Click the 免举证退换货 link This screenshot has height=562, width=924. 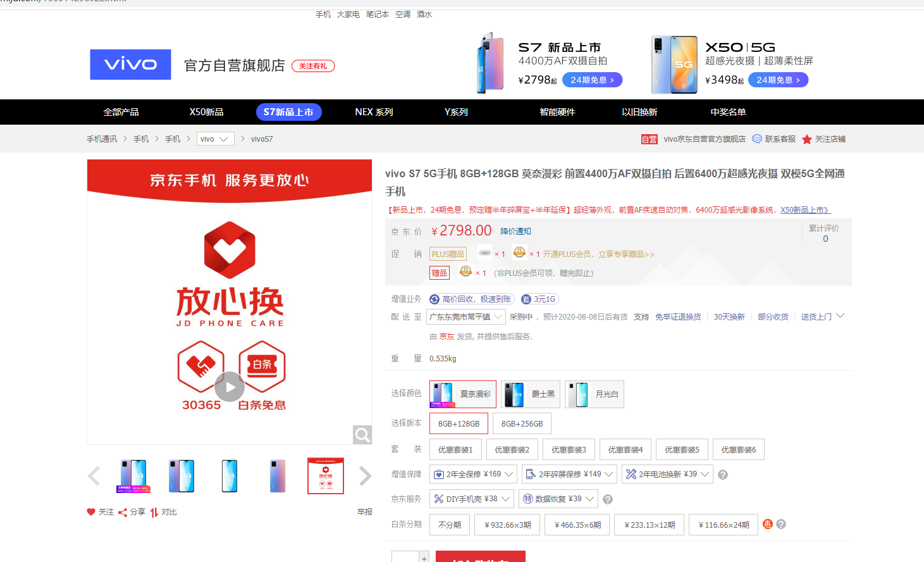click(678, 317)
